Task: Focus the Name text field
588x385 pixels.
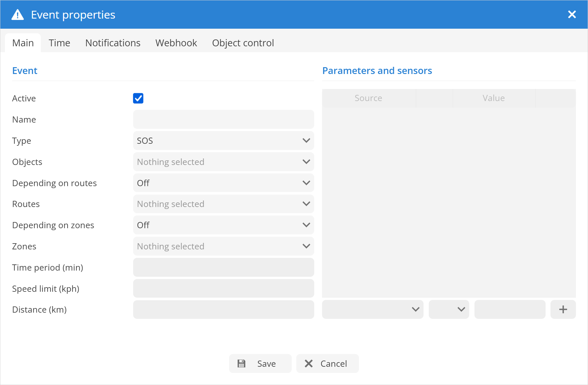Action: coord(223,120)
